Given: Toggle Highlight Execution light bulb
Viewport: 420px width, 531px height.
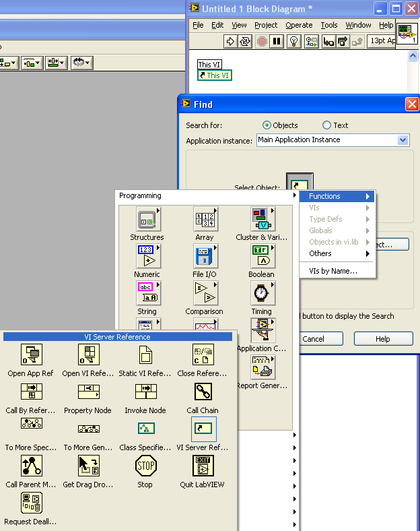Looking at the screenshot, I should [x=294, y=41].
